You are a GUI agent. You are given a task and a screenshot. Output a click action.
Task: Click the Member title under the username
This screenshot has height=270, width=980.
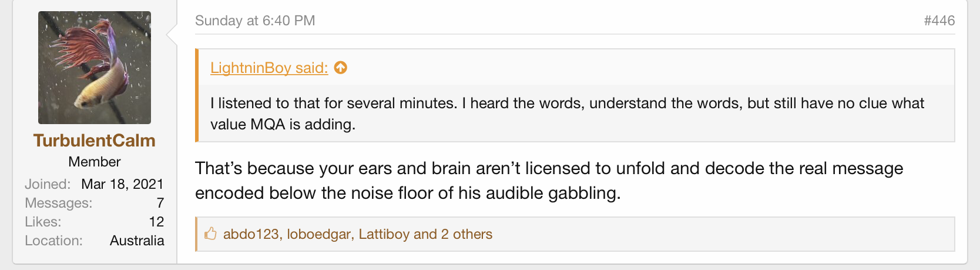95,162
